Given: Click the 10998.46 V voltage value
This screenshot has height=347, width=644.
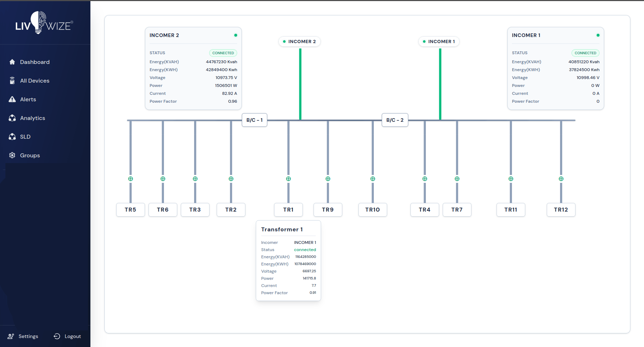Looking at the screenshot, I should pyautogui.click(x=588, y=78).
